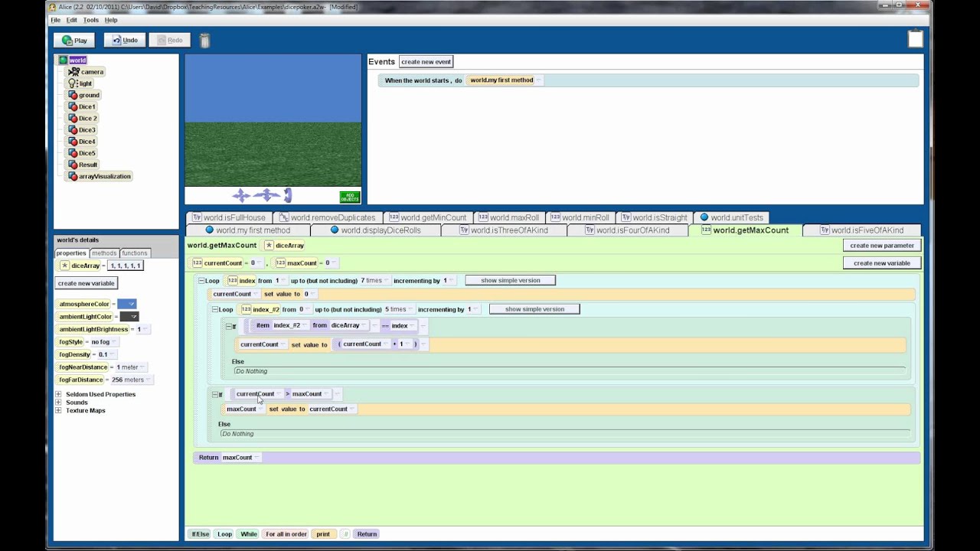
Task: Switch to world.isFullHouse tab
Action: pyautogui.click(x=229, y=217)
